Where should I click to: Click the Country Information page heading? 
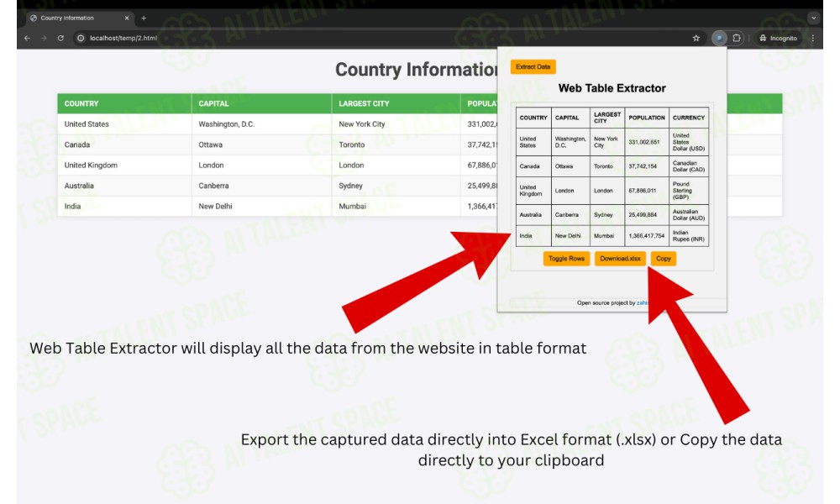coord(417,70)
